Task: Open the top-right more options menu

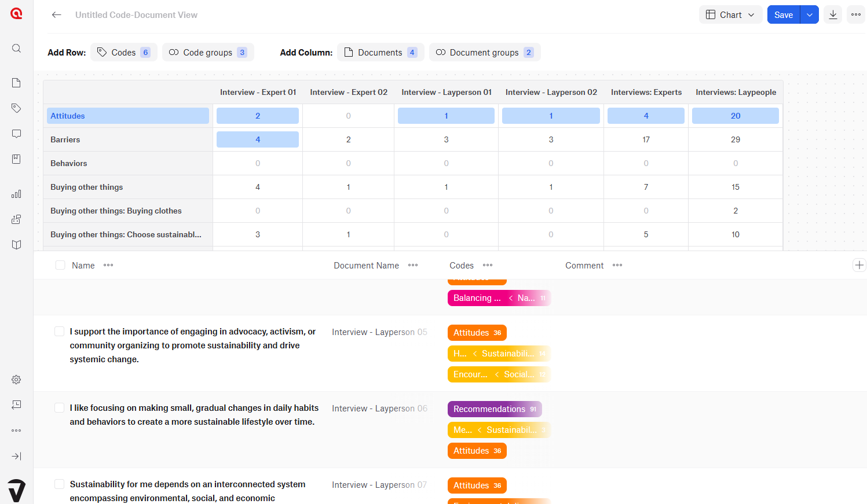Action: point(856,14)
